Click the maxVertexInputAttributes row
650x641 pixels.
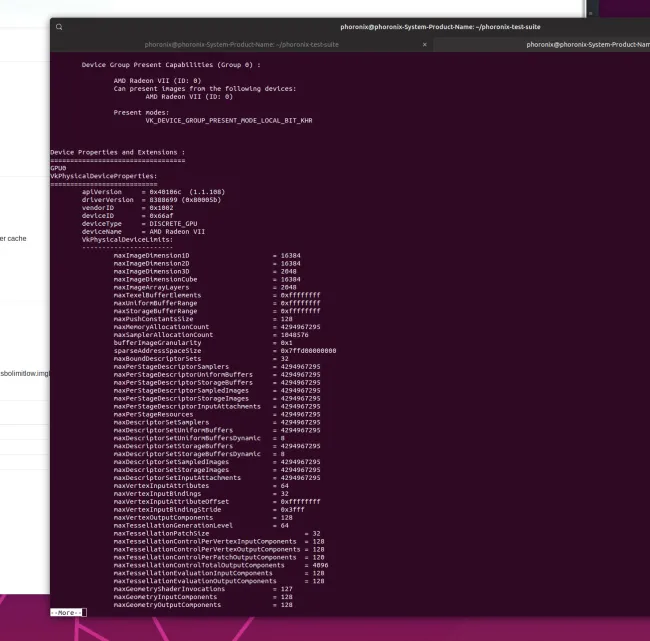tap(201, 486)
